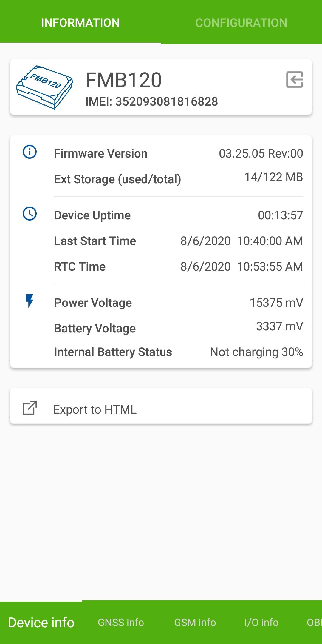Tap the RTC Time row
The height and width of the screenshot is (644, 322).
click(x=178, y=267)
